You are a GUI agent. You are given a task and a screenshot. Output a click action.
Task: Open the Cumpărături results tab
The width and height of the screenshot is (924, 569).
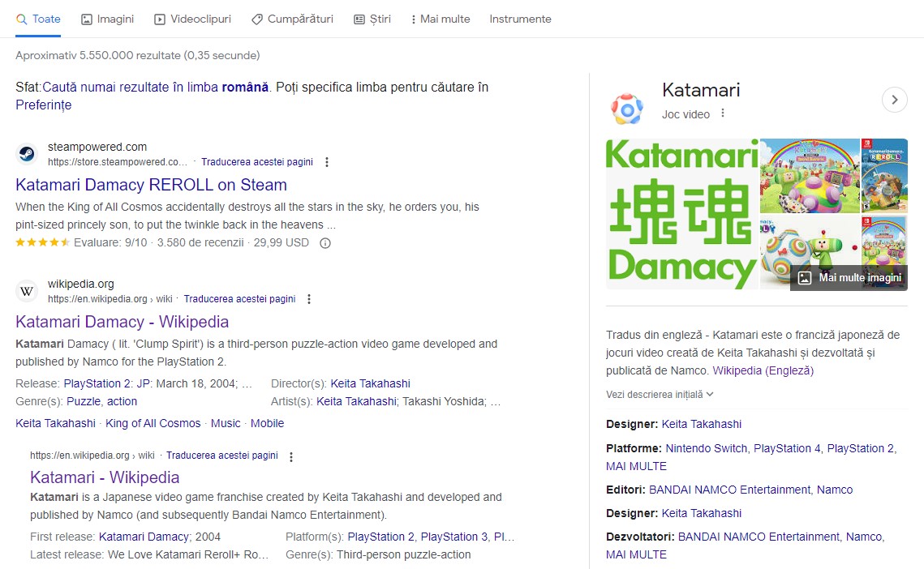pos(292,19)
